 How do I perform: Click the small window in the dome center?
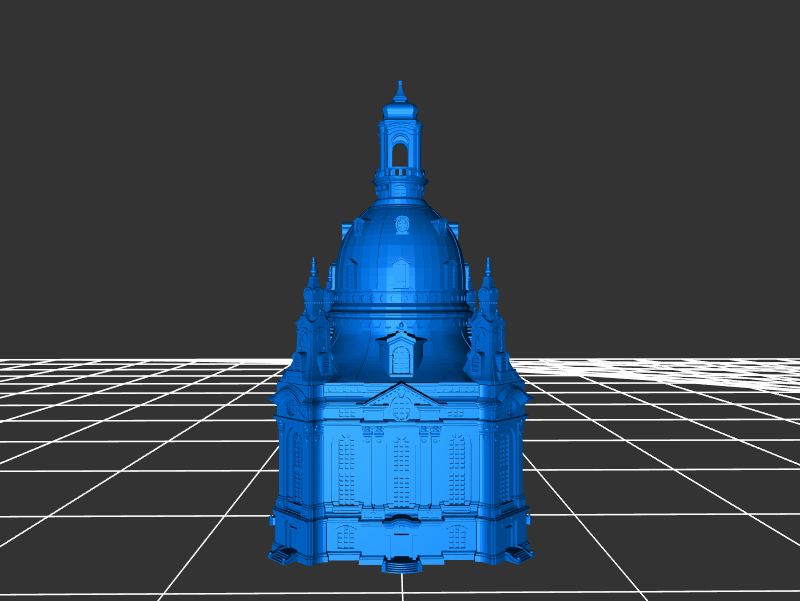(x=400, y=273)
